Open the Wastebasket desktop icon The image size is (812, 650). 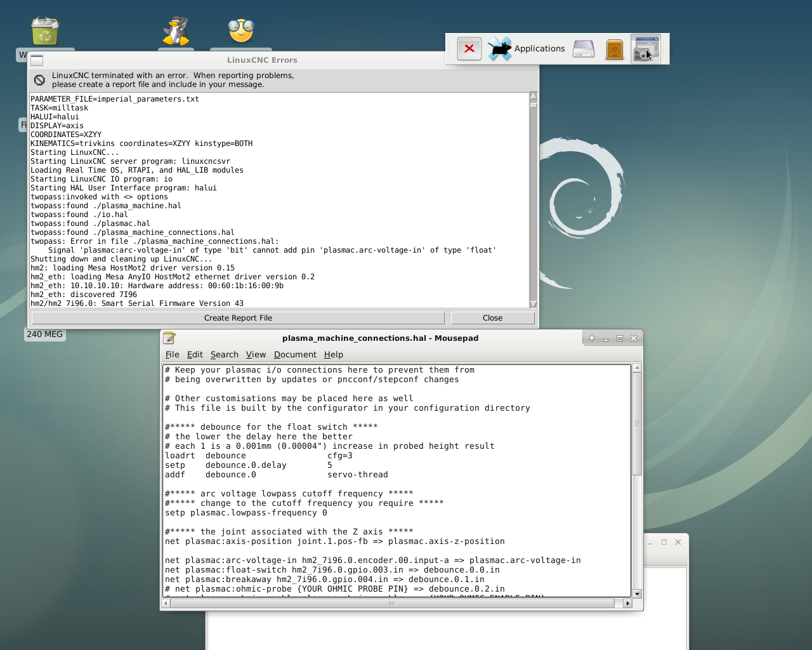pyautogui.click(x=45, y=30)
